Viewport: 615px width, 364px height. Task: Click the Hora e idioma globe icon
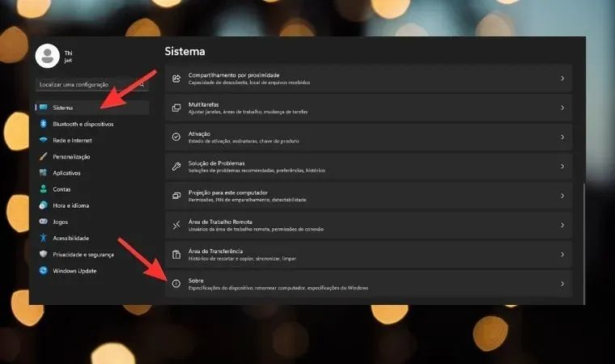point(43,205)
